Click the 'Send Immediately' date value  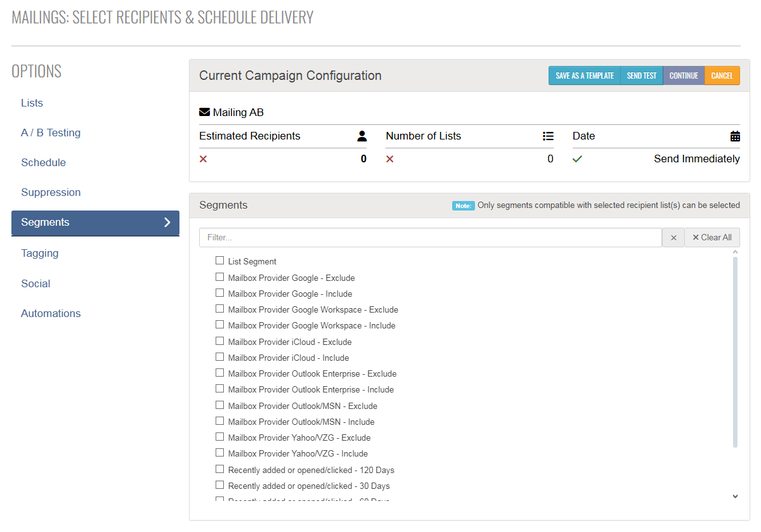tap(697, 159)
